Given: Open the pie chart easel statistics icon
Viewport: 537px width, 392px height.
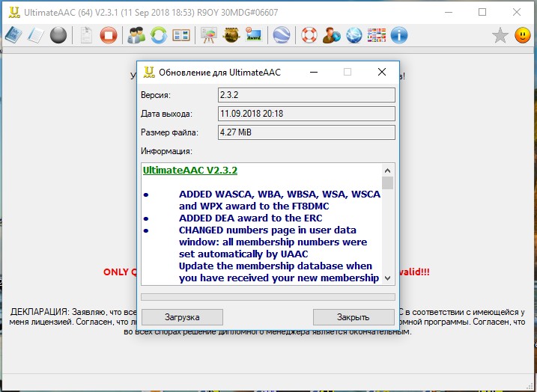Looking at the screenshot, I should (209, 35).
